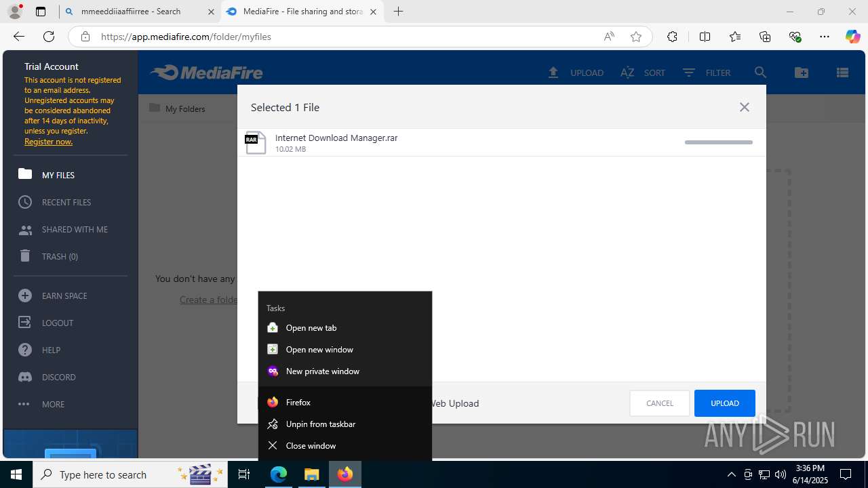868x488 pixels.
Task: Toggle list view icon
Action: tap(842, 73)
